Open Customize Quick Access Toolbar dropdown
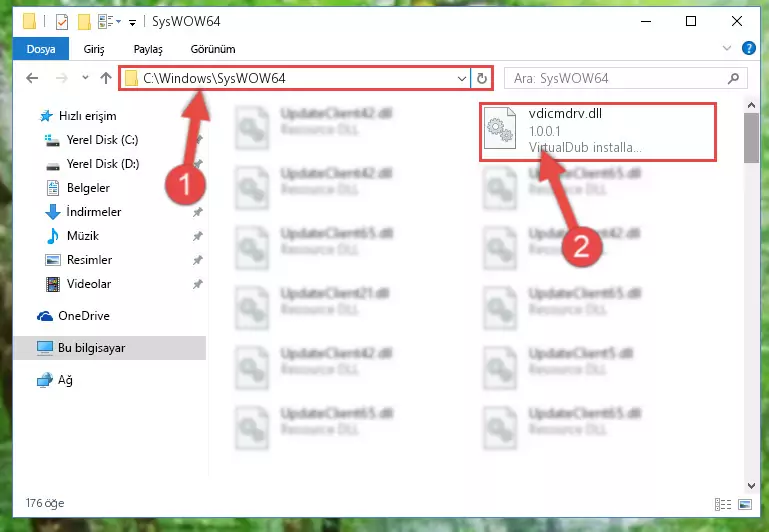The height and width of the screenshot is (532, 769). coord(132,22)
